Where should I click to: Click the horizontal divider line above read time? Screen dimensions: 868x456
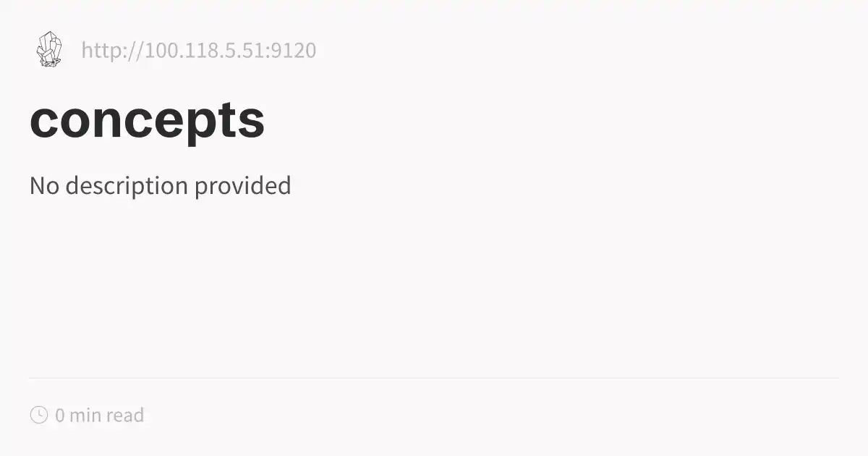coord(434,378)
